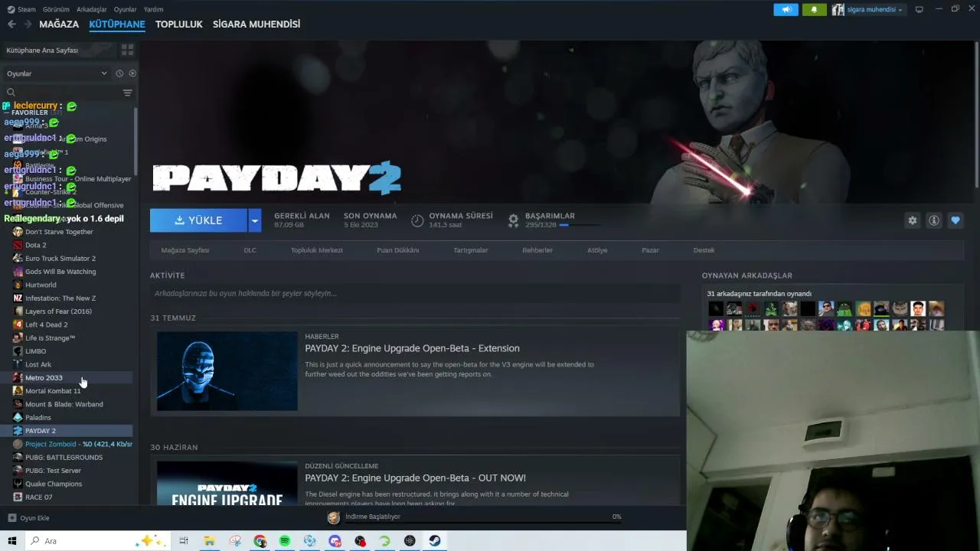Select PUBG: BATTLEGROUNDS in library

pos(64,458)
